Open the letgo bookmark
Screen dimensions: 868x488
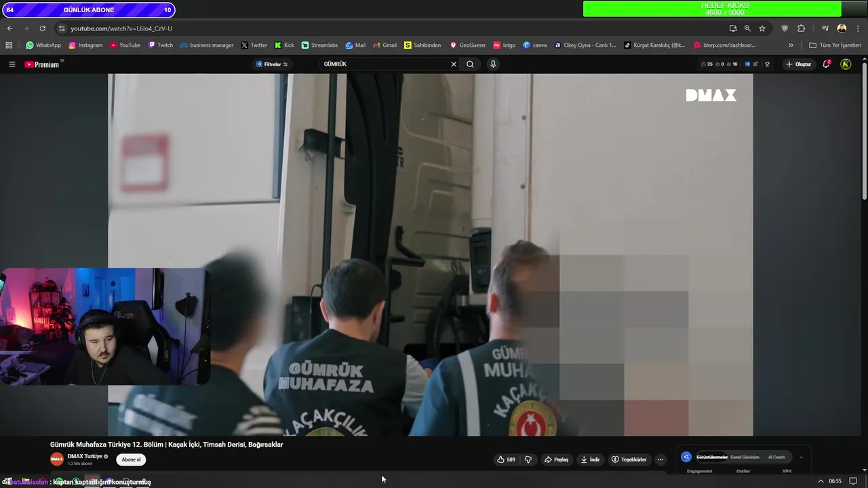[x=505, y=45]
